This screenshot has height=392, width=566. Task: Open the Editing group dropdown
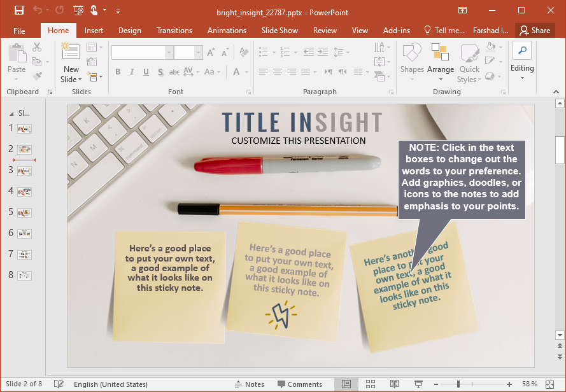(x=522, y=64)
